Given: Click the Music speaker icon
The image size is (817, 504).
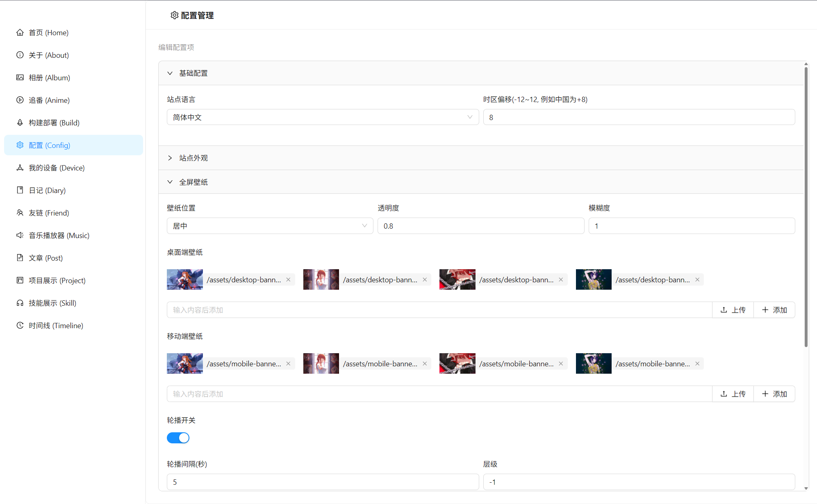Looking at the screenshot, I should pos(20,235).
